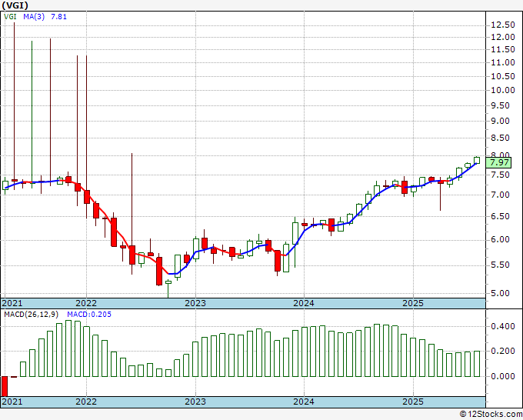
Task: Click 2023 on the MACD panel time axis
Action: click(195, 402)
